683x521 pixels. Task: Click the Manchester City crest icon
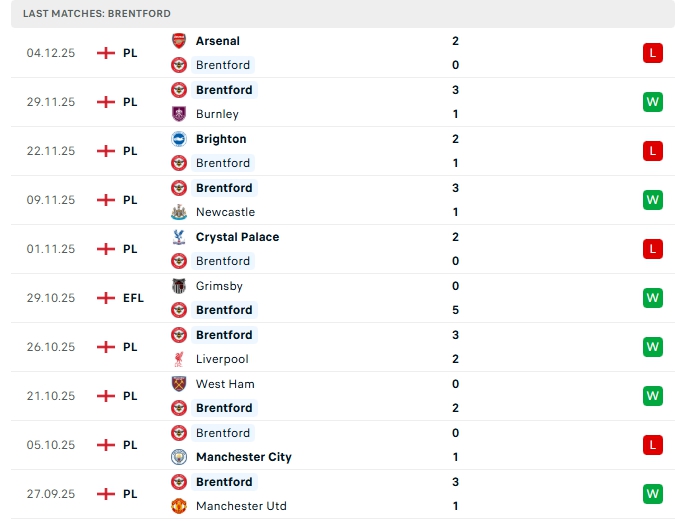(x=179, y=457)
